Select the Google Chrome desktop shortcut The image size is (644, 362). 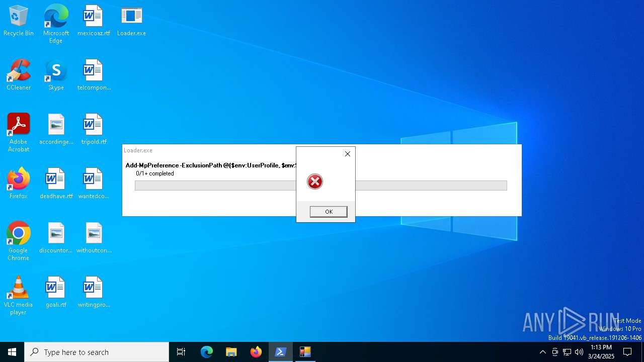(x=19, y=241)
